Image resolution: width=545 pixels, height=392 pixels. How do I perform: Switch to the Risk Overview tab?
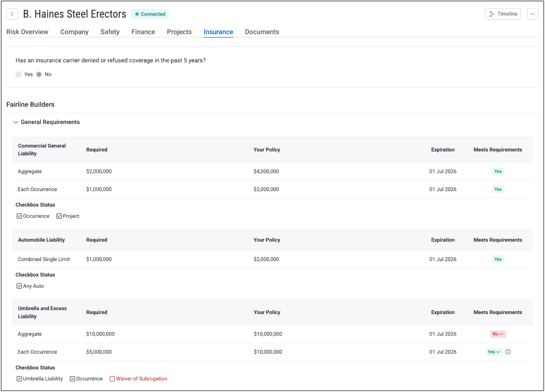pyautogui.click(x=27, y=32)
